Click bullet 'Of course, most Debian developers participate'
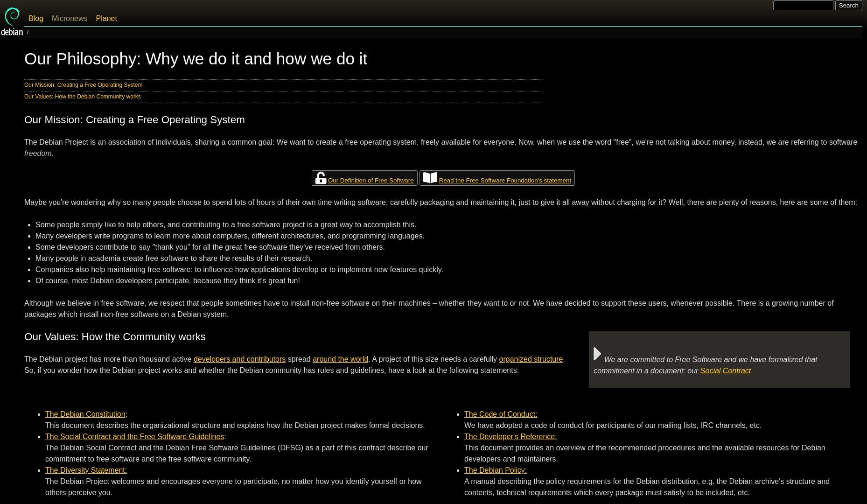Image resolution: width=867 pixels, height=504 pixels. pyautogui.click(x=168, y=280)
